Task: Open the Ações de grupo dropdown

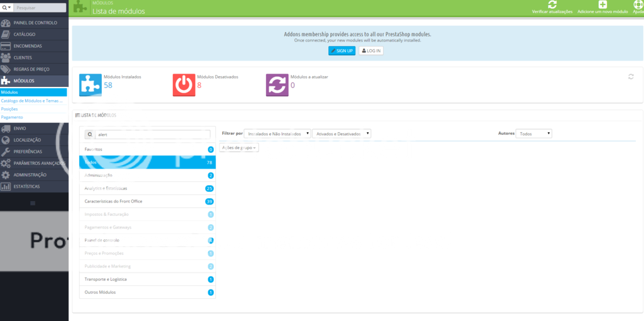Action: pos(239,147)
